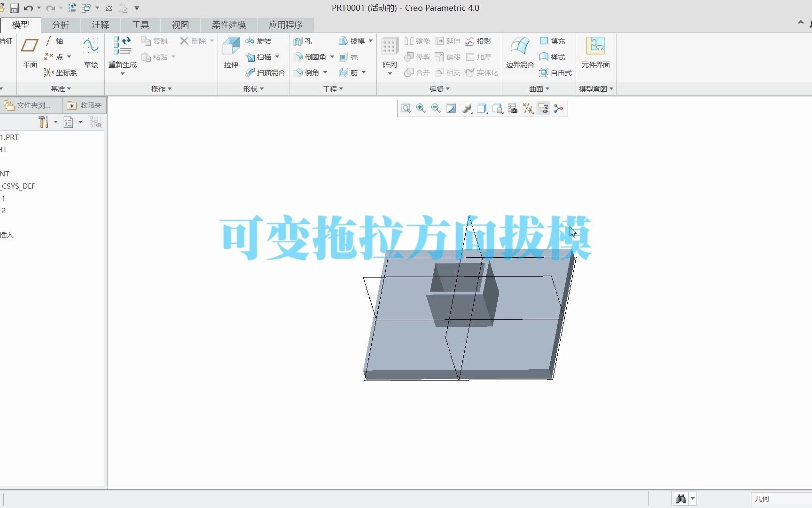Toggle spin center icon in graphics toolbar
Screen dimensions: 812x508
point(559,109)
